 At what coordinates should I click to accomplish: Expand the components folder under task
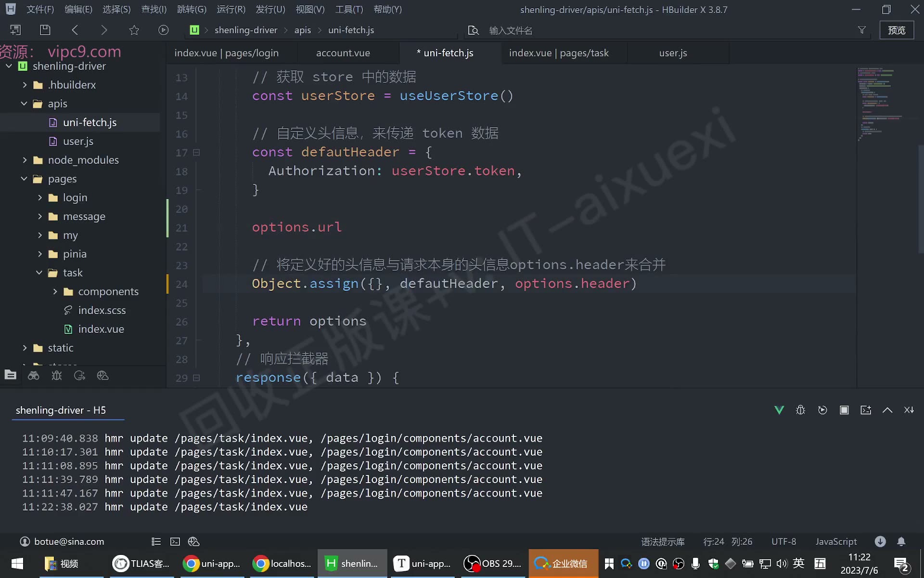(x=55, y=291)
